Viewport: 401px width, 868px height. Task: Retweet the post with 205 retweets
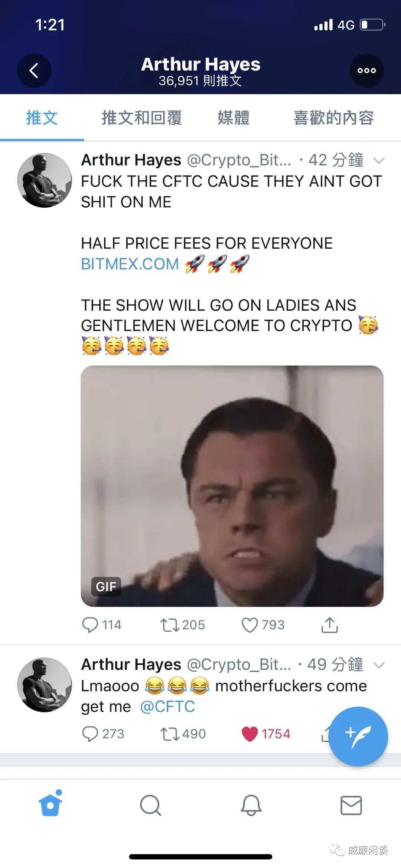coord(169,625)
